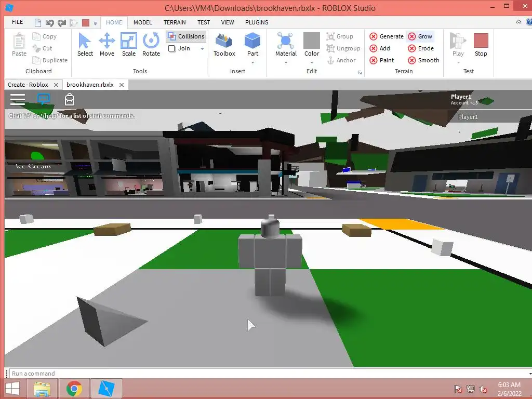The height and width of the screenshot is (399, 532).
Task: Insert a new Part
Action: coord(252,45)
